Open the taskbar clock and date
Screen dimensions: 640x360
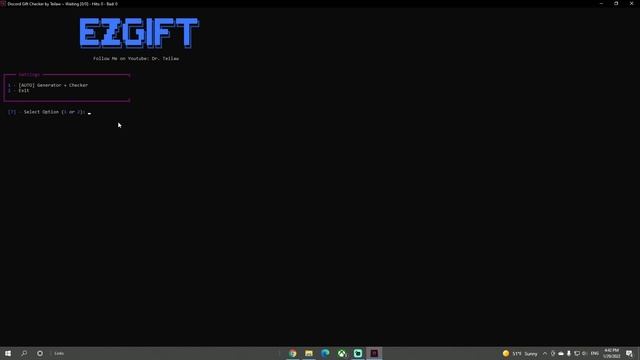pos(611,353)
